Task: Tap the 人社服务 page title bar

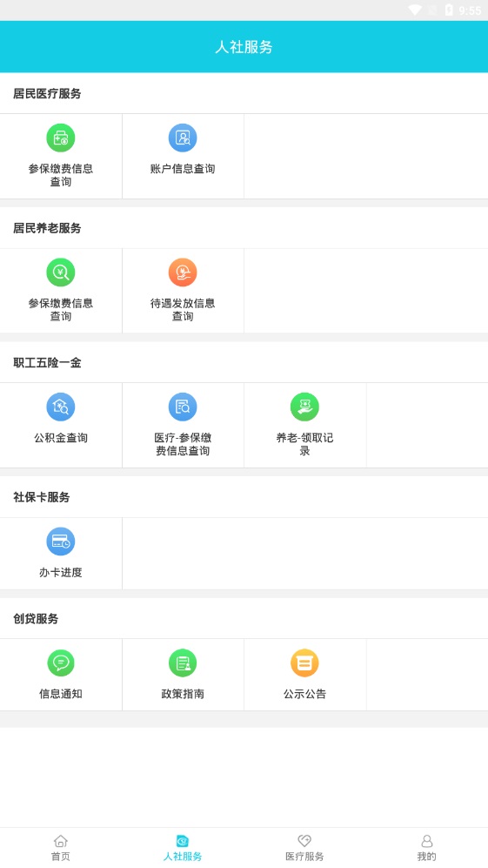Action: 244,47
